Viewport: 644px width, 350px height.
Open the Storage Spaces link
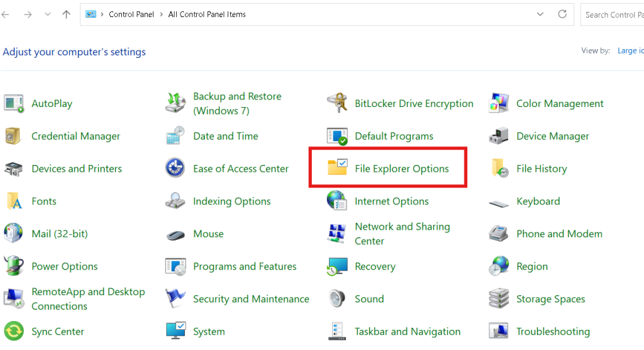click(550, 299)
